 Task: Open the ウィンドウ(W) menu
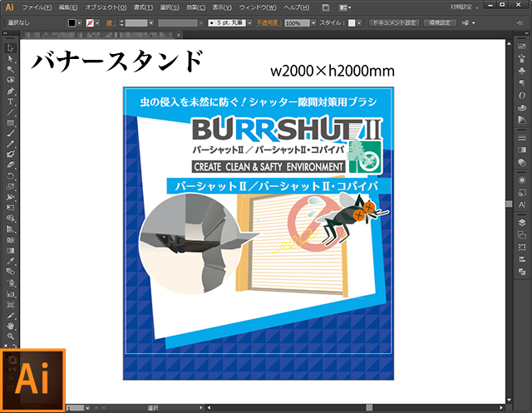[258, 7]
